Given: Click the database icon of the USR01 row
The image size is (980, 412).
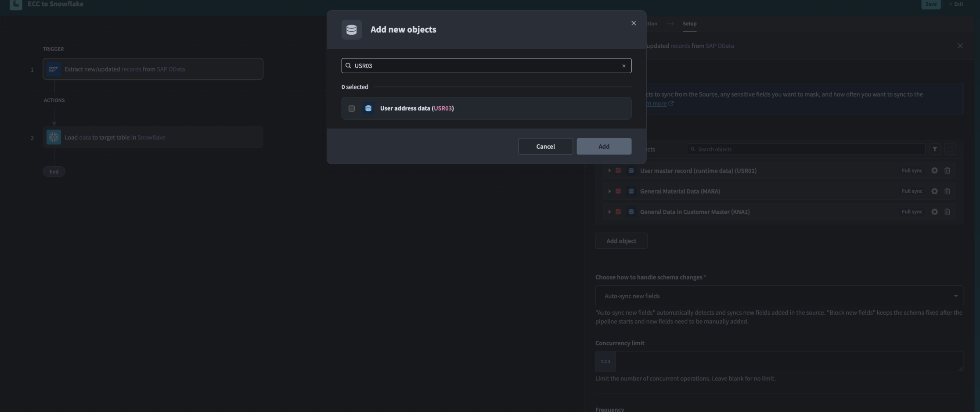Looking at the screenshot, I should click(x=631, y=171).
